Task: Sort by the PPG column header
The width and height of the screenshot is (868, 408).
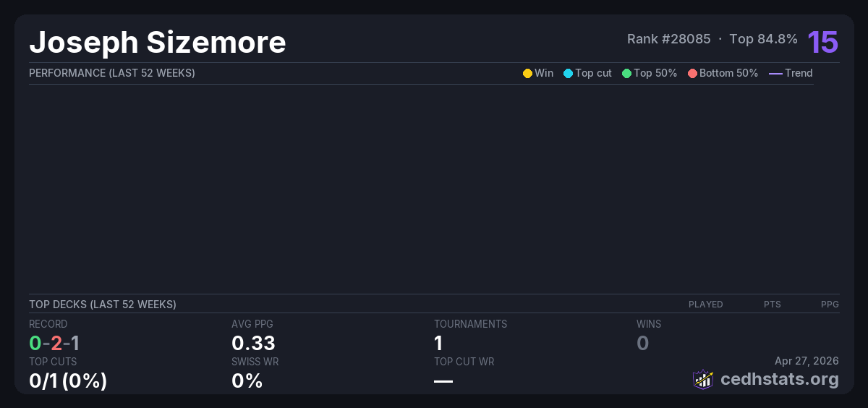Action: coord(830,305)
